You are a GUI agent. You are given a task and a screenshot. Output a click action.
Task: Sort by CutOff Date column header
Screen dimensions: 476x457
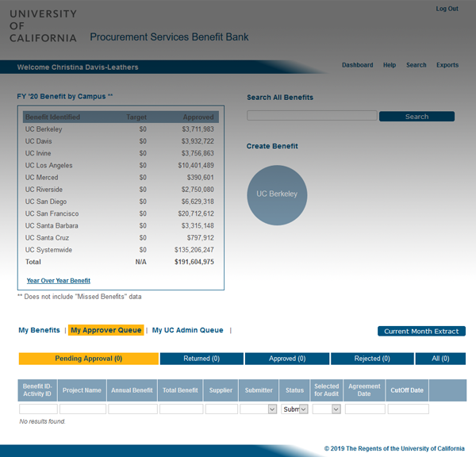(x=407, y=390)
